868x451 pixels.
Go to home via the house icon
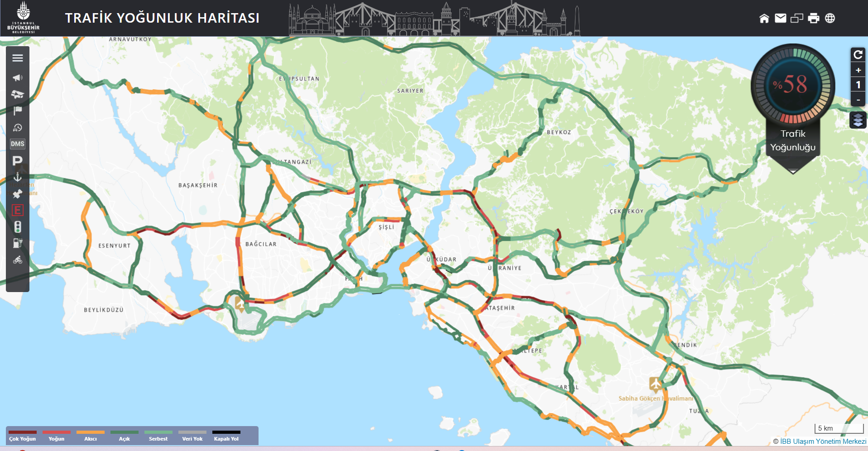(x=764, y=18)
